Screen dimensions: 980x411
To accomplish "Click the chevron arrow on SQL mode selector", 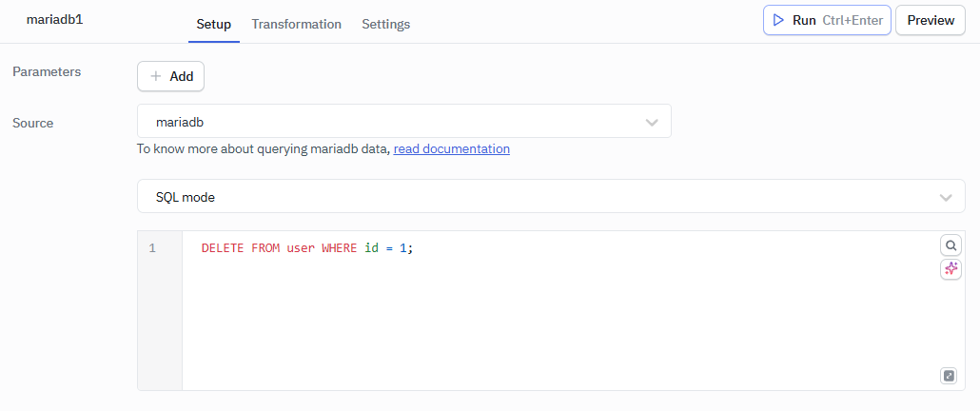I will 945,197.
